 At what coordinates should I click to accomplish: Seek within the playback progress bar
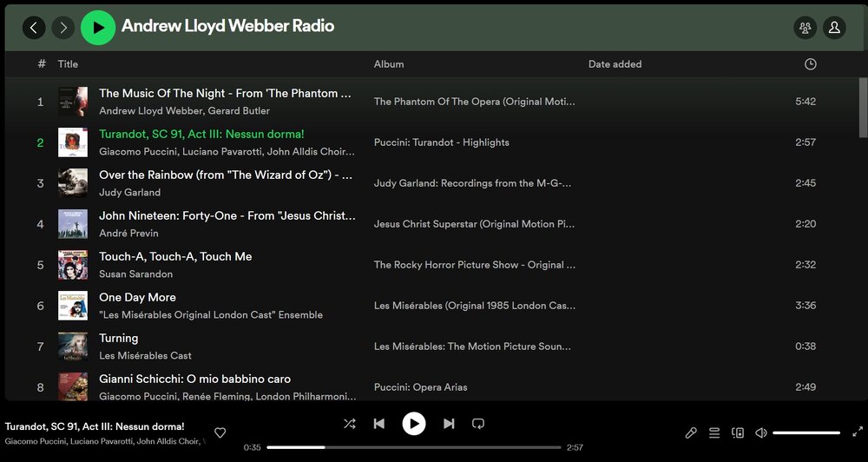point(413,447)
